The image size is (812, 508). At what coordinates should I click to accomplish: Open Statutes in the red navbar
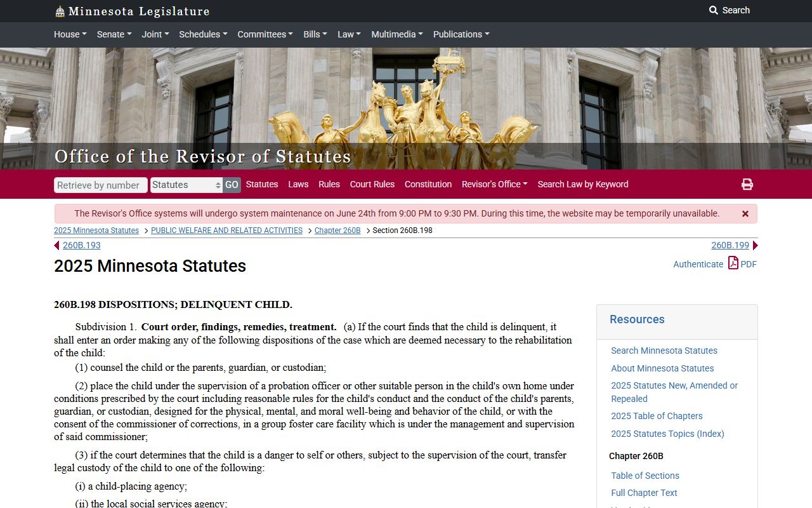(x=262, y=184)
